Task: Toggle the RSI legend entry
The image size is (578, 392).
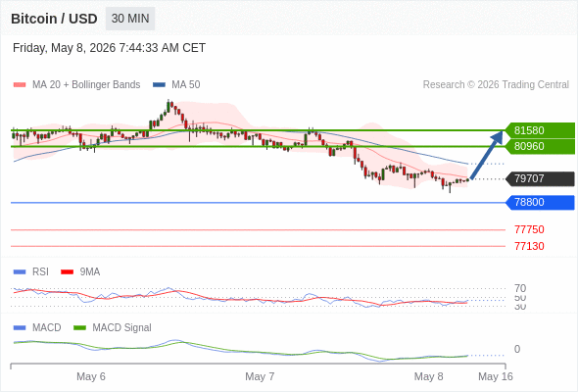Action: (31, 271)
